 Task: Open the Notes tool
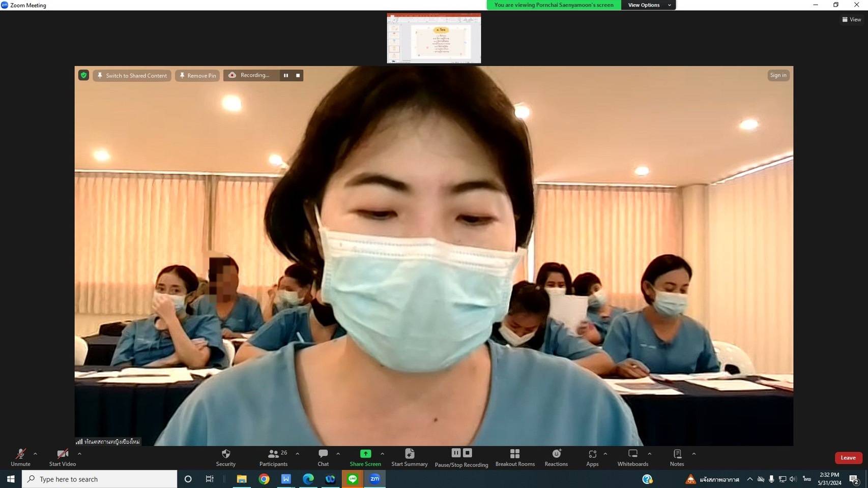[677, 454]
